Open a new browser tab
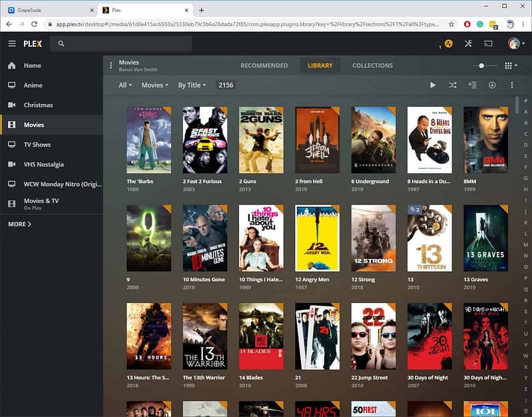Image resolution: width=532 pixels, height=417 pixels. 201,10
